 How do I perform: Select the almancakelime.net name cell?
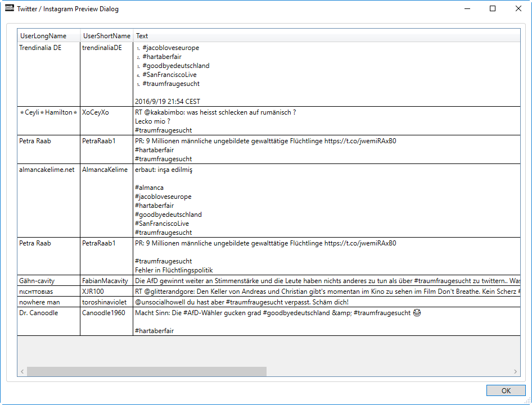48,201
